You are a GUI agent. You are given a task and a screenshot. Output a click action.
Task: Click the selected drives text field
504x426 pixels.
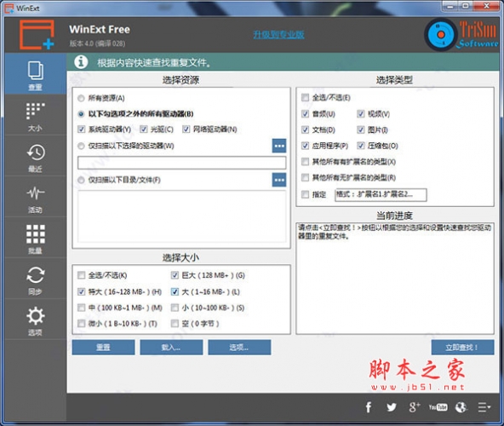[x=181, y=163]
